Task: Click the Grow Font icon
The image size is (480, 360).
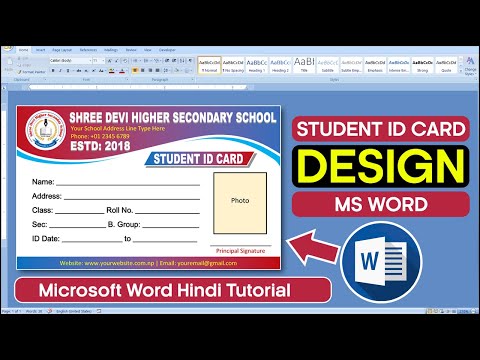Action: pyautogui.click(x=110, y=61)
